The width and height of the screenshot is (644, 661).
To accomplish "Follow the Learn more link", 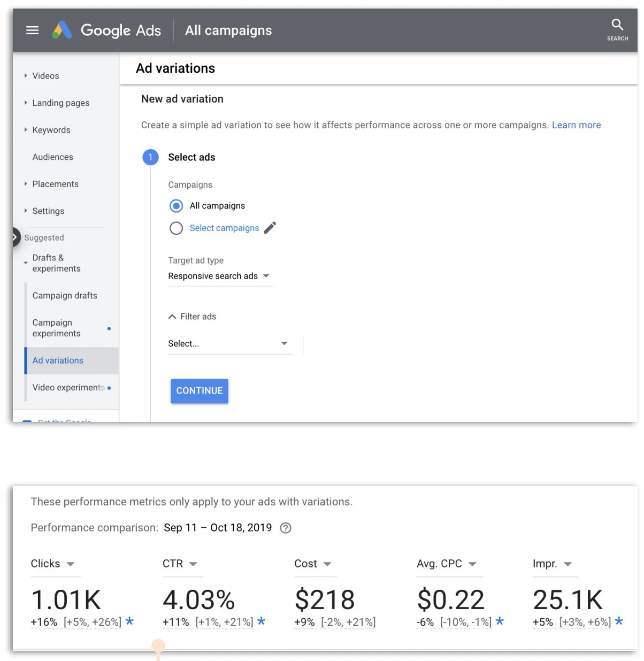I will coord(576,125).
